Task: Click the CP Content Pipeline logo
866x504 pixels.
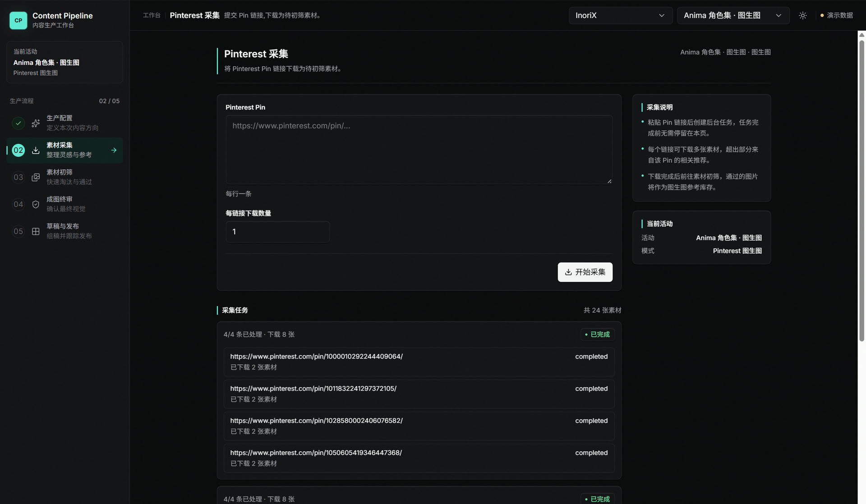Action: 18,20
